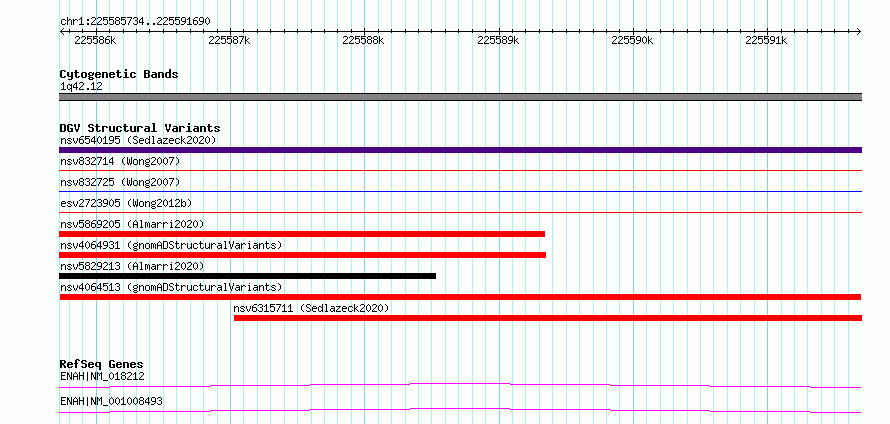Select variant label nsv832714 (Wong2007)
The width and height of the screenshot is (890, 424).
tap(120, 161)
